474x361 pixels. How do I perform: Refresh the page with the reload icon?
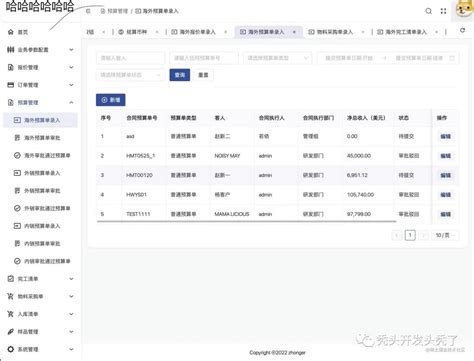pos(462,30)
